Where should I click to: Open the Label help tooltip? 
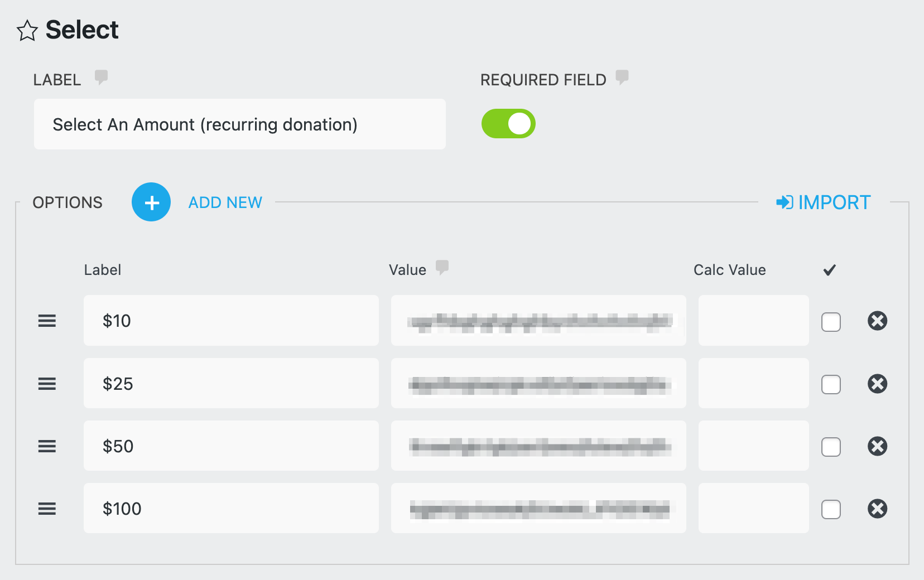(101, 78)
